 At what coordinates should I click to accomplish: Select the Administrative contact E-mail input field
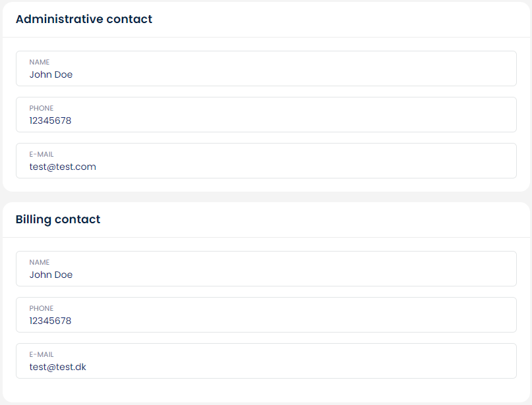(x=266, y=161)
